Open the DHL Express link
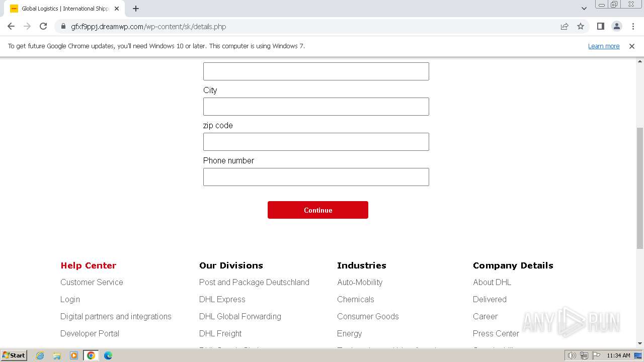Screen dimensions: 644x362 coord(222,300)
